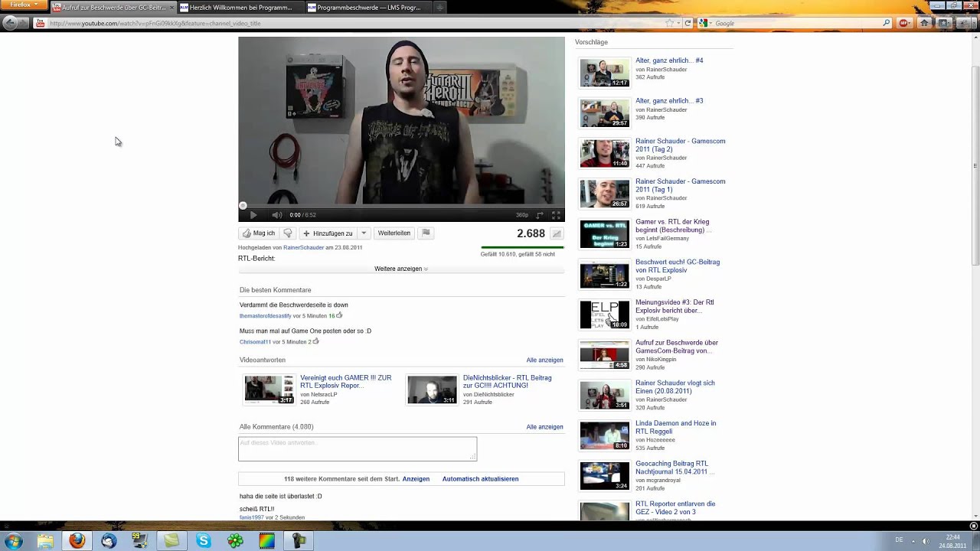This screenshot has width=980, height=551.
Task: Open the 360p quality menu
Action: 522,215
